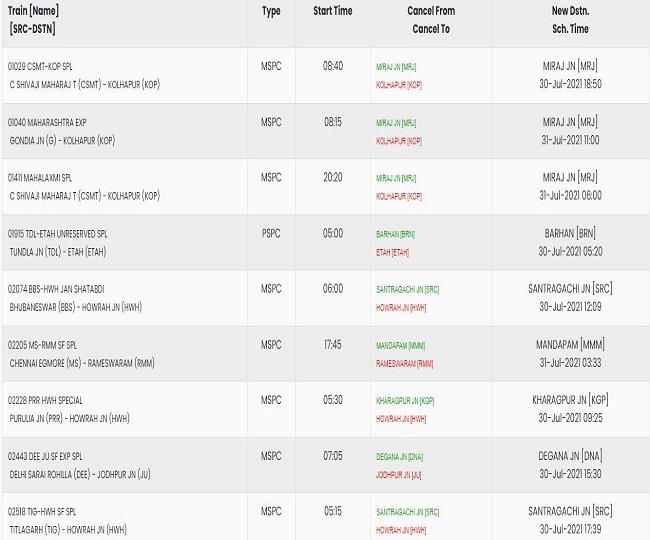
Task: Select train 02518 TIG-HWH SF SPL
Action: [x=42, y=512]
